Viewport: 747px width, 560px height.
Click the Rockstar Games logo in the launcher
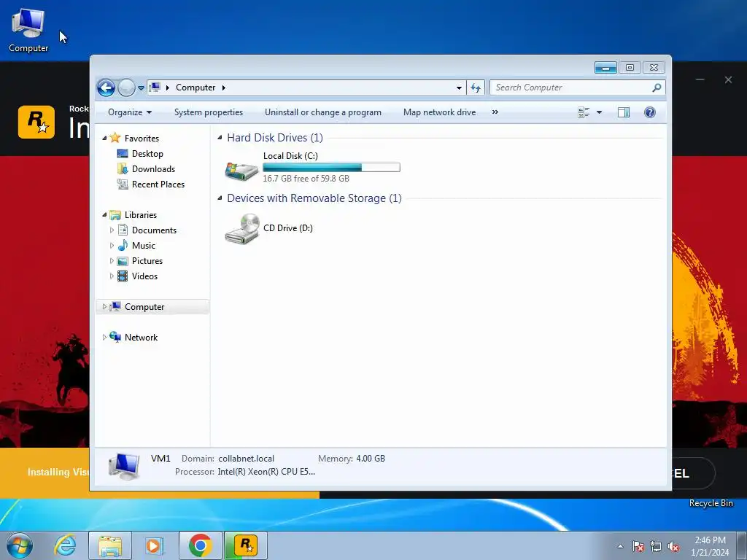click(x=36, y=122)
